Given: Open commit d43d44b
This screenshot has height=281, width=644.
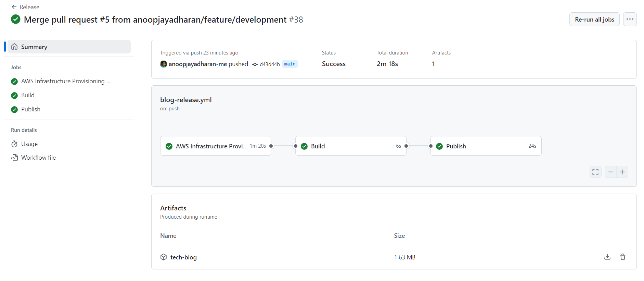Looking at the screenshot, I should [270, 64].
